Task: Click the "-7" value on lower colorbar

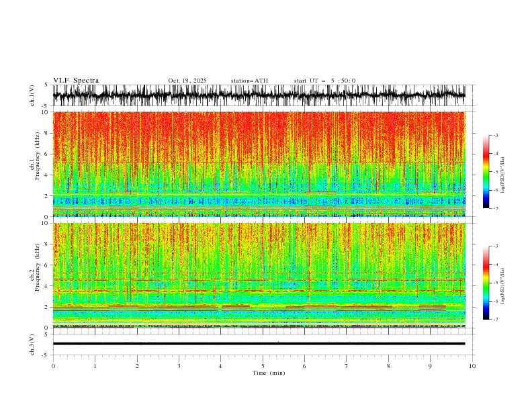Action: coord(495,320)
